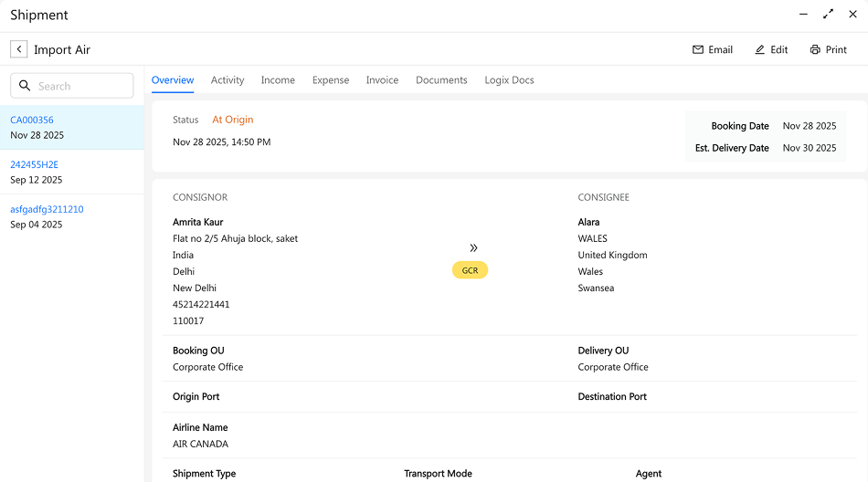The width and height of the screenshot is (868, 482).
Task: Click the double chevron between consignor and consignee
Action: (x=473, y=248)
